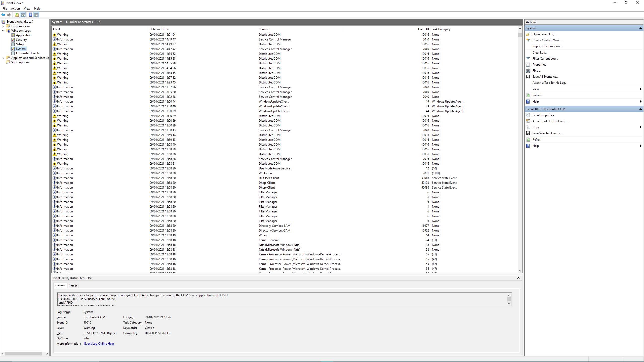Click the Attach Task To This Event icon
This screenshot has width=644, height=362.
tap(528, 121)
